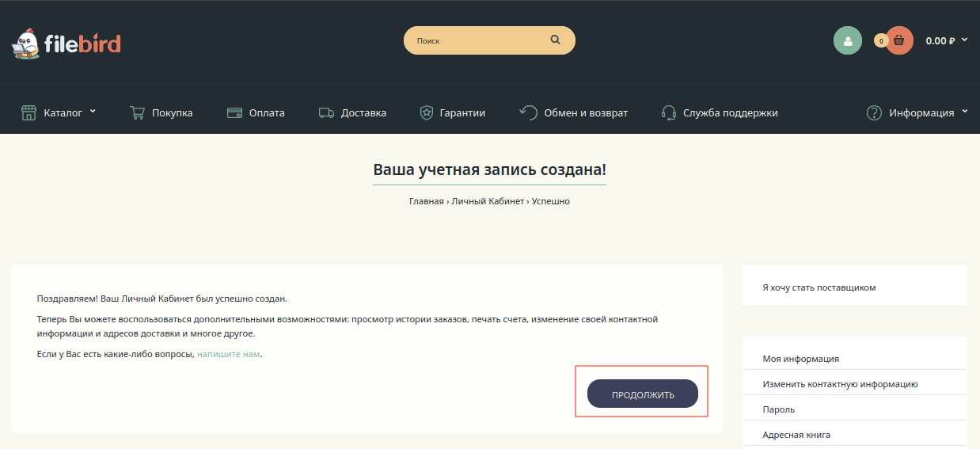Click the Каталог store icon
The image size is (980, 449).
pyautogui.click(x=29, y=112)
